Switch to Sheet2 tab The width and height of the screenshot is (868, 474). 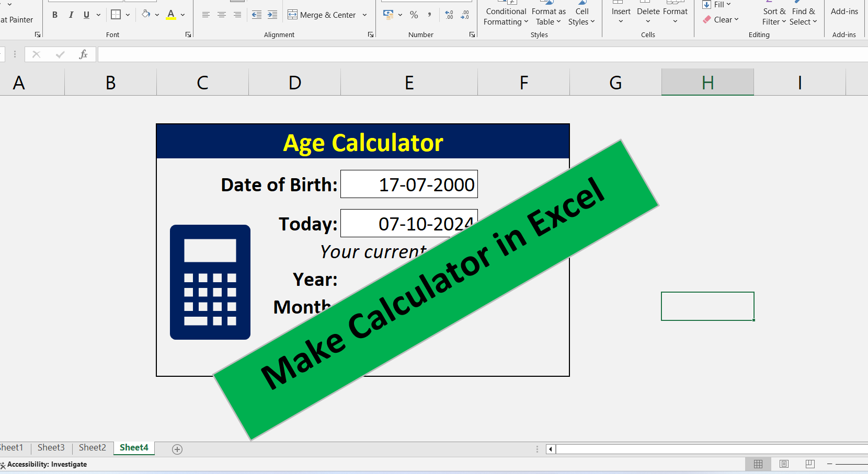[x=93, y=448]
